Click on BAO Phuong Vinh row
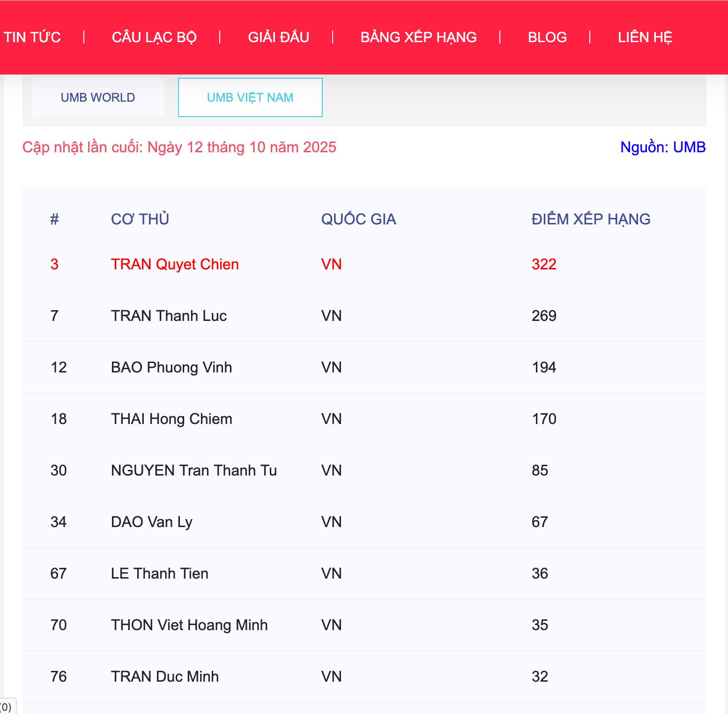Screen dimensions: 728x714 [x=171, y=367]
